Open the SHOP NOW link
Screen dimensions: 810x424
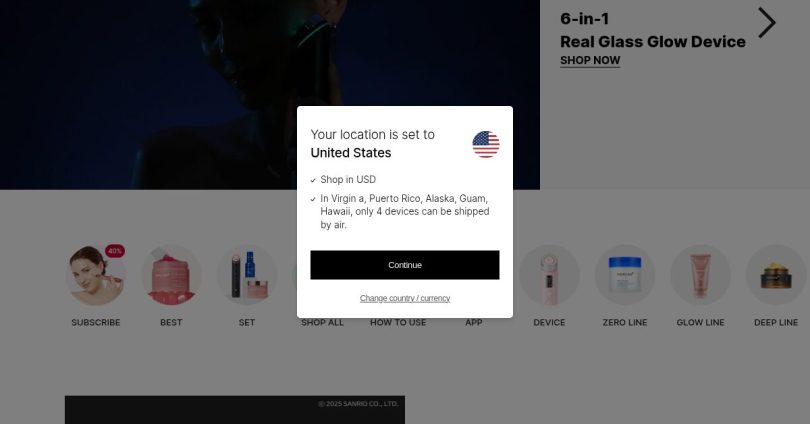point(590,60)
